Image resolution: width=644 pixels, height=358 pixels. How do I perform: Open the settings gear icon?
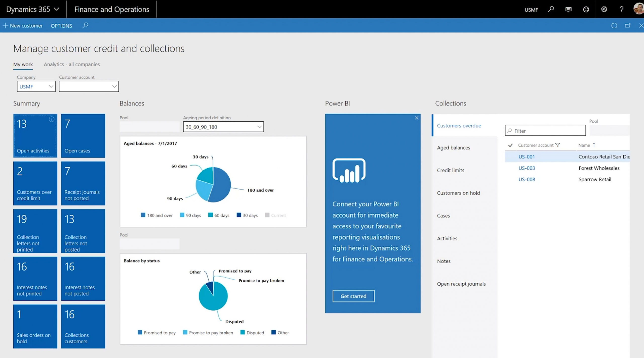[x=604, y=9]
